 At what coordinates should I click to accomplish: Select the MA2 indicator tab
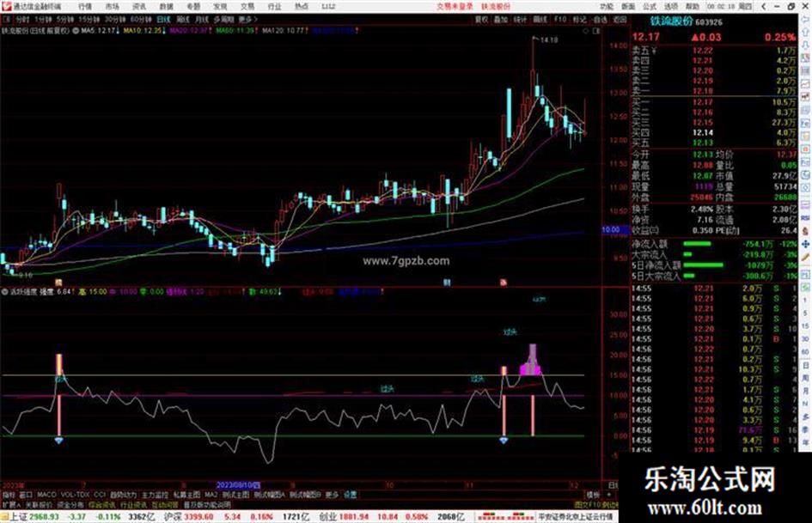tap(211, 495)
